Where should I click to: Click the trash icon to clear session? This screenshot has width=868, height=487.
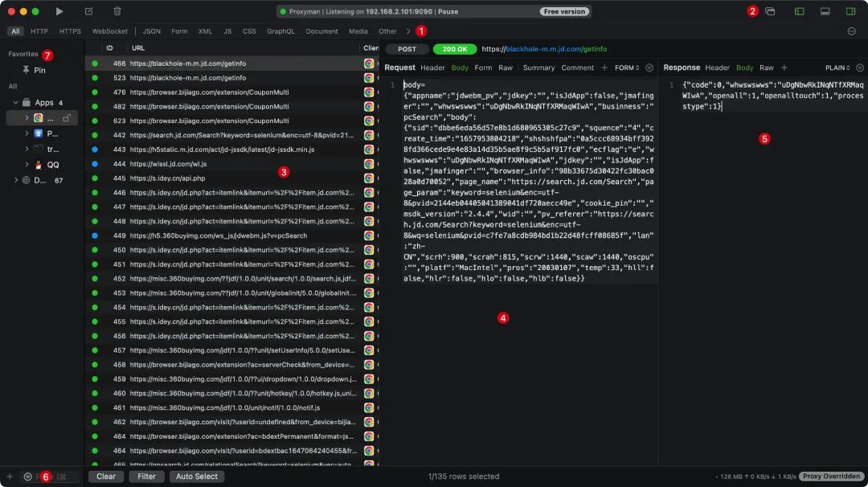117,11
